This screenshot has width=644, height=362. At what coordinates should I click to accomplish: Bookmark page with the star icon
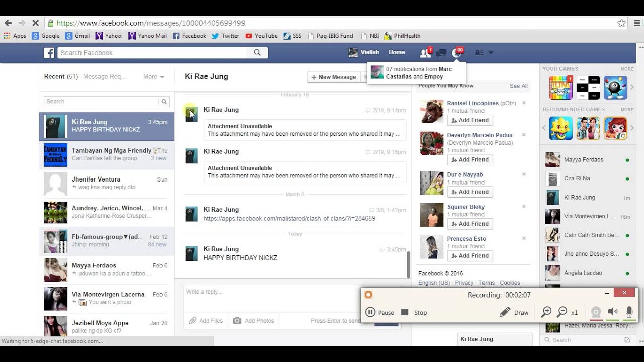pos(622,23)
